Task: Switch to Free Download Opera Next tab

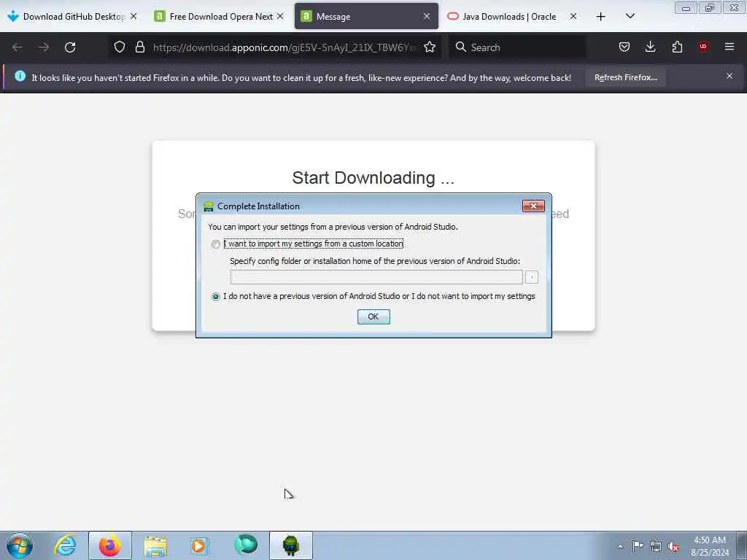Action: pyautogui.click(x=214, y=17)
